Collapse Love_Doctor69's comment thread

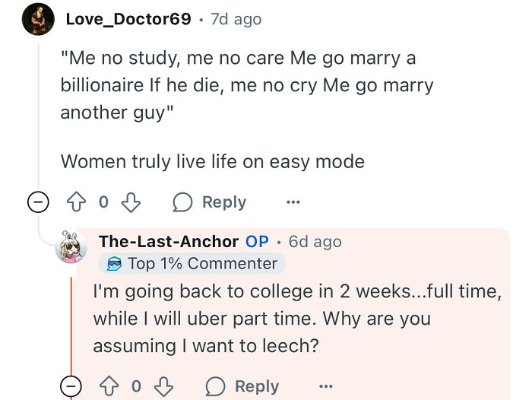[38, 202]
